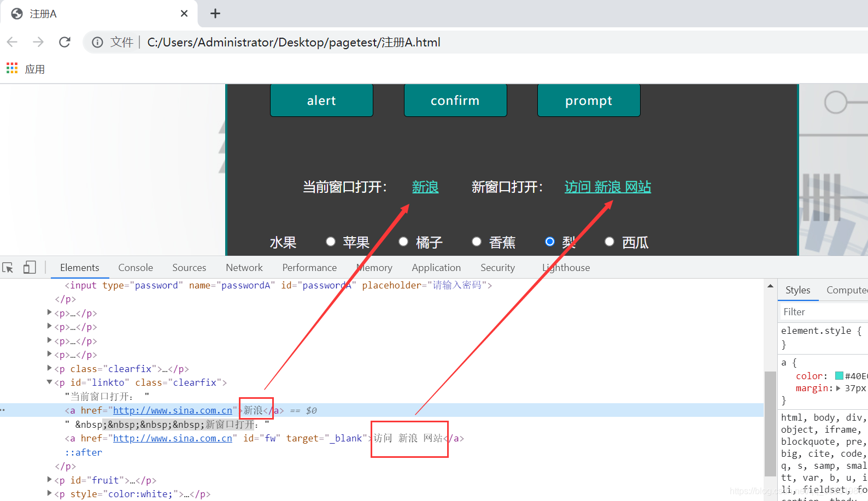The image size is (868, 501).
Task: Click the site info icon in address bar
Action: click(x=97, y=42)
